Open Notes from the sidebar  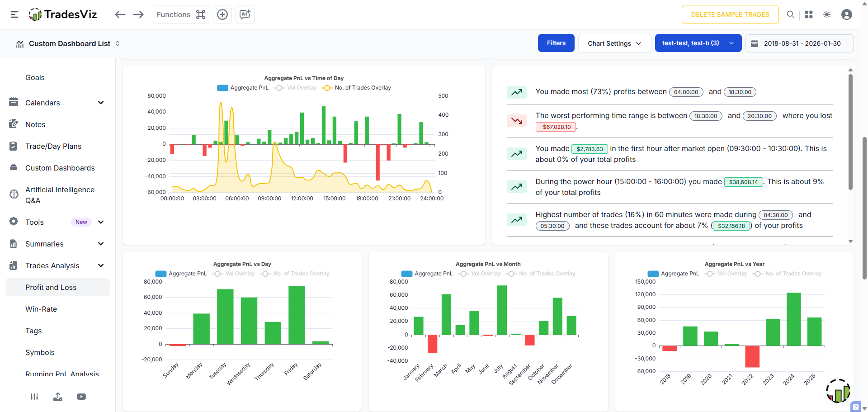coord(35,124)
